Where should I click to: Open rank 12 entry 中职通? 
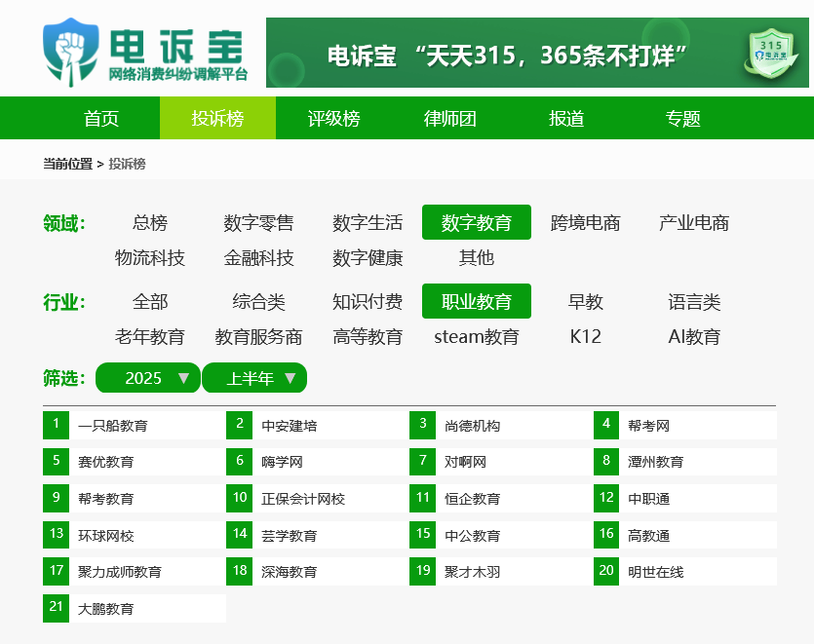tap(685, 499)
